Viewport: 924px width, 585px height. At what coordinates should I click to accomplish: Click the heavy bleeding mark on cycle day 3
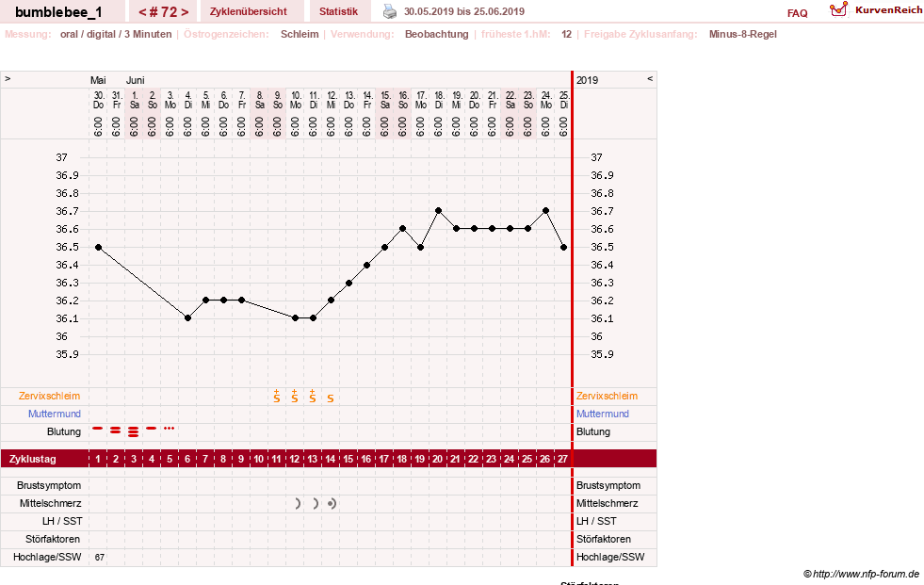[133, 431]
